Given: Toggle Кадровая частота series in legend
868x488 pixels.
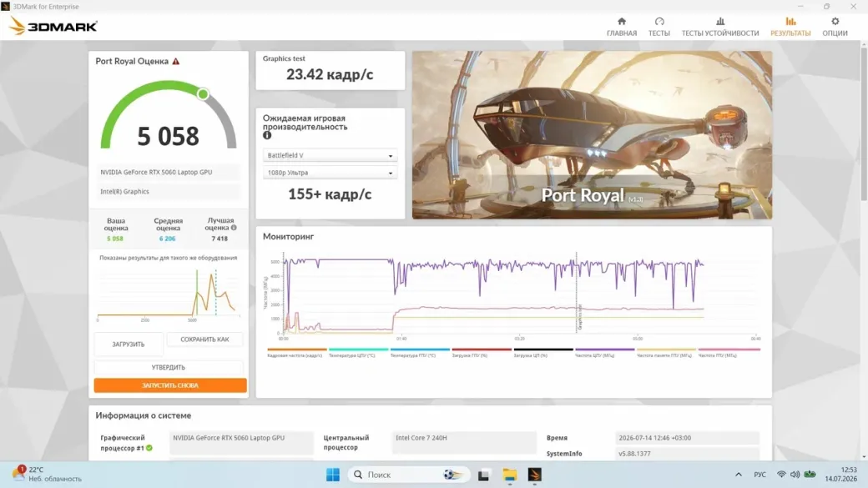Looking at the screenshot, I should [297, 352].
